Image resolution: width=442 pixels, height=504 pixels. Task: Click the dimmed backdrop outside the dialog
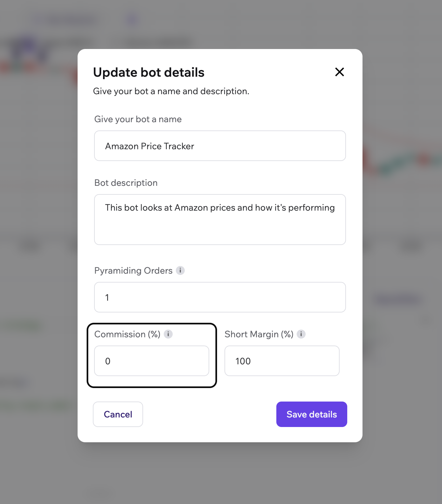pyautogui.click(x=38, y=461)
